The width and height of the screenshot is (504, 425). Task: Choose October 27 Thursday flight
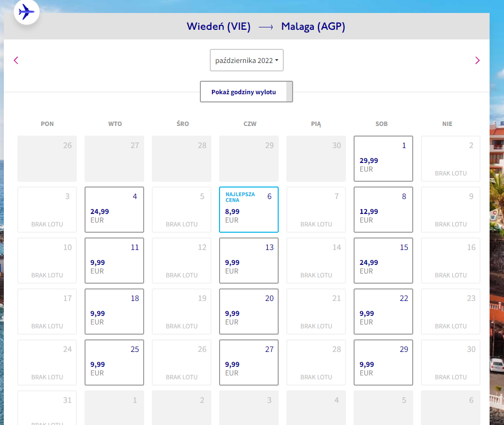click(249, 362)
